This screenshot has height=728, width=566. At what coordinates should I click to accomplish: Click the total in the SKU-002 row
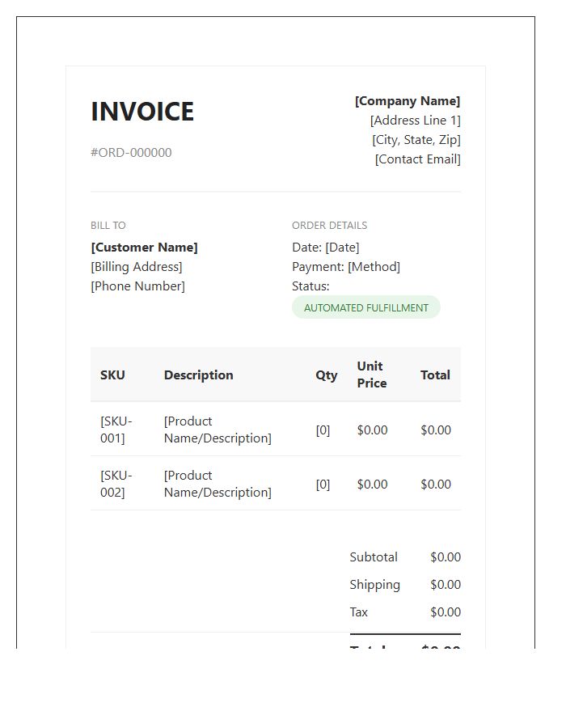click(x=436, y=485)
